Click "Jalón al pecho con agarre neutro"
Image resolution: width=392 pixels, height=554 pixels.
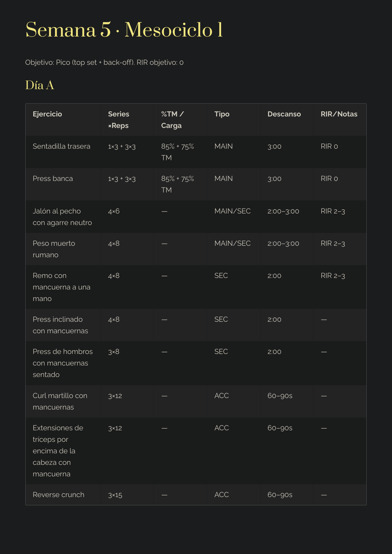62,217
